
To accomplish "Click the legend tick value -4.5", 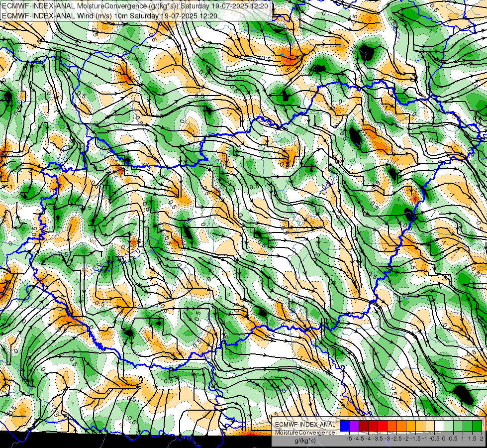I will pos(359,439).
